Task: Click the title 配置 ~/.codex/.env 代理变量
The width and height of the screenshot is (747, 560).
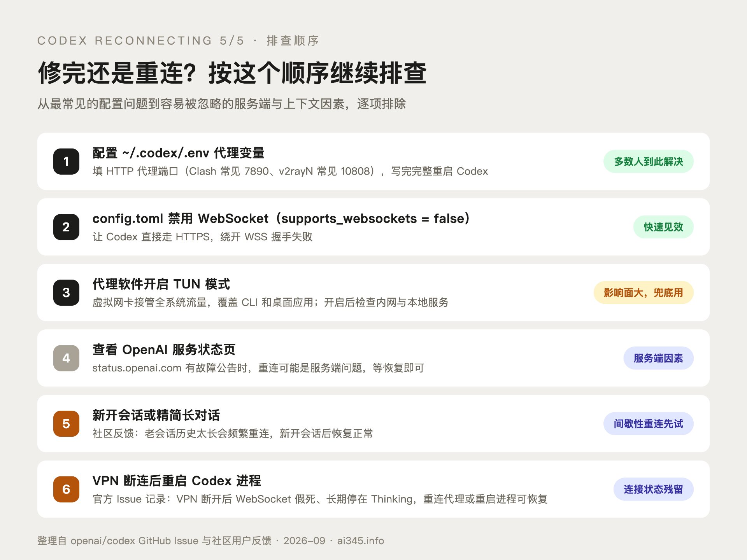Action: point(178,153)
